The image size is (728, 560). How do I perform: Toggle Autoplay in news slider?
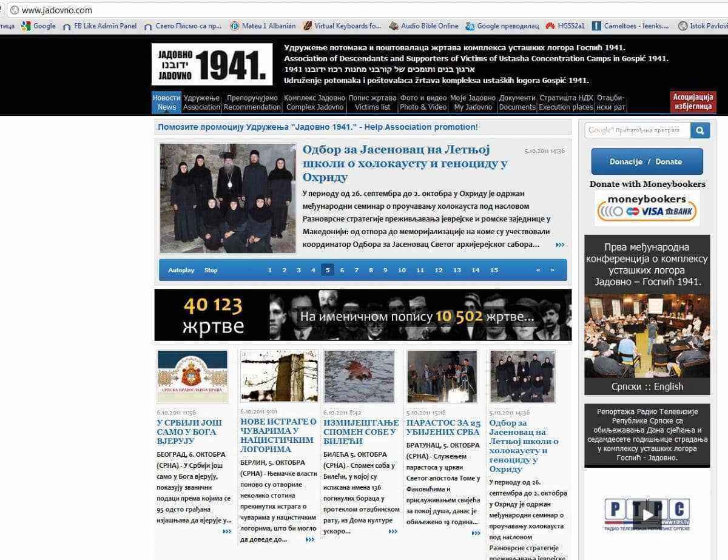point(181,270)
